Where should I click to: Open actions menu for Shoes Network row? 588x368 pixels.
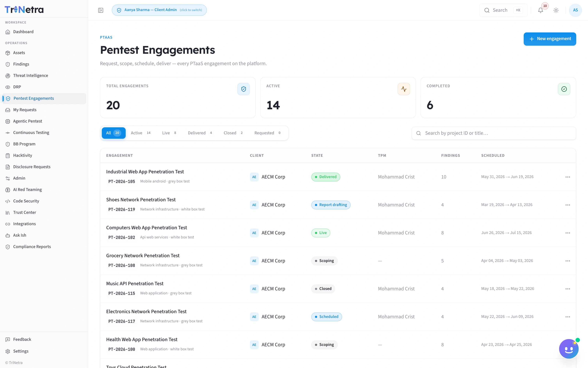tap(568, 205)
